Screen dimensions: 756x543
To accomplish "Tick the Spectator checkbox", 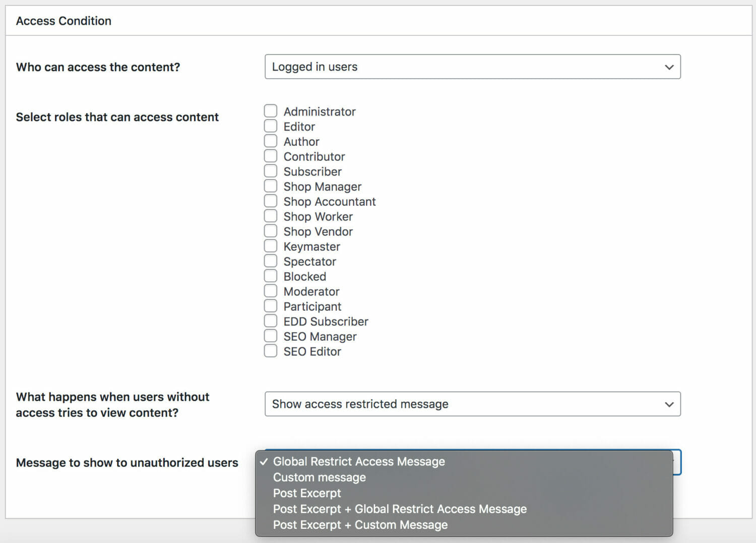I will [x=271, y=261].
